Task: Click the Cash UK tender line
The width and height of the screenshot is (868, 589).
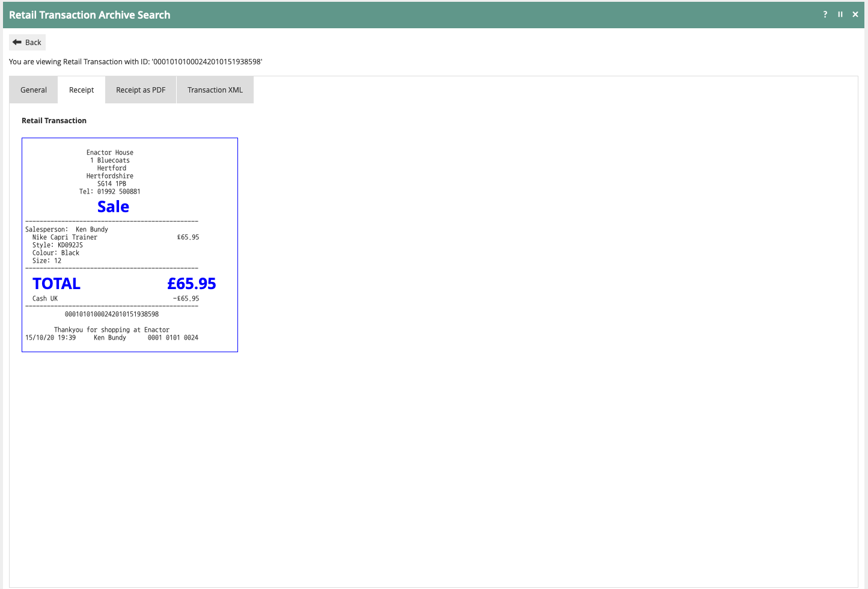Action: (45, 299)
